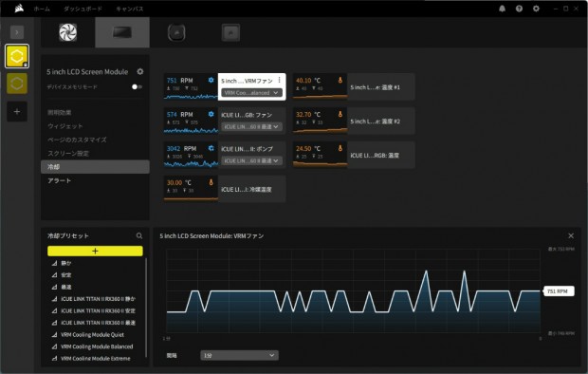This screenshot has width=588, height=374.
Task: Open the pump preset dropdown
Action: 251,160
